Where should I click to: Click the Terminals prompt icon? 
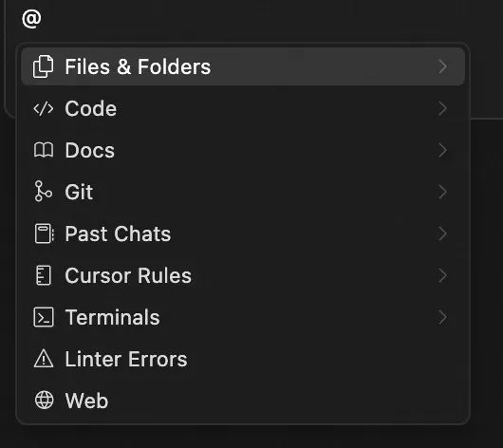pos(44,317)
